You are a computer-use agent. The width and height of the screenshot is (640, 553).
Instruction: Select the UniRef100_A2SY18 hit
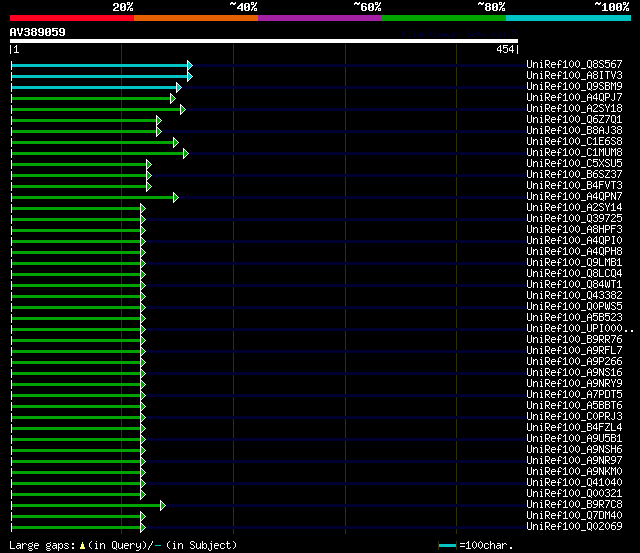[x=574, y=109]
